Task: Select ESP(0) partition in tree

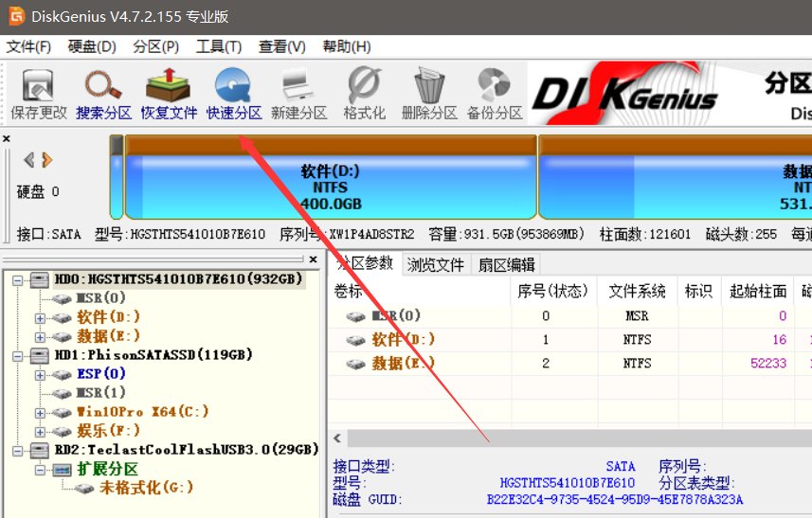Action: 101,374
